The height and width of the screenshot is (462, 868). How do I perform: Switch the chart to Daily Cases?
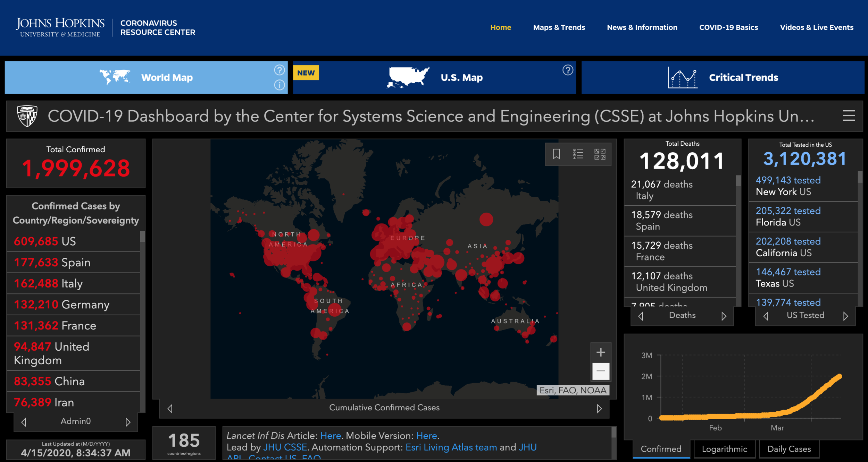tap(789, 449)
